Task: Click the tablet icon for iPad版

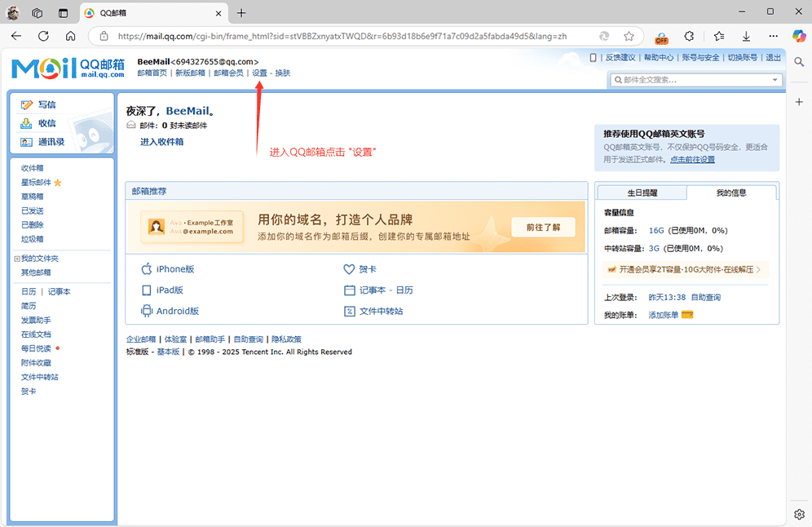Action: (x=147, y=290)
